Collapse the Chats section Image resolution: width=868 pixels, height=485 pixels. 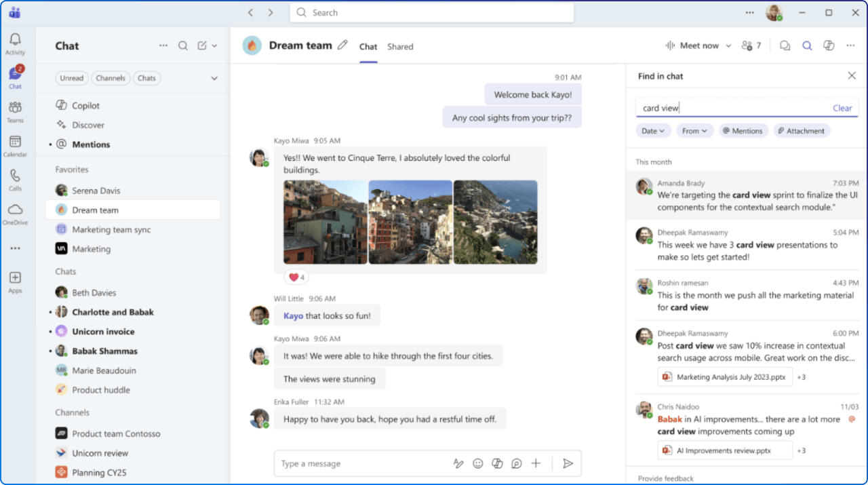66,271
